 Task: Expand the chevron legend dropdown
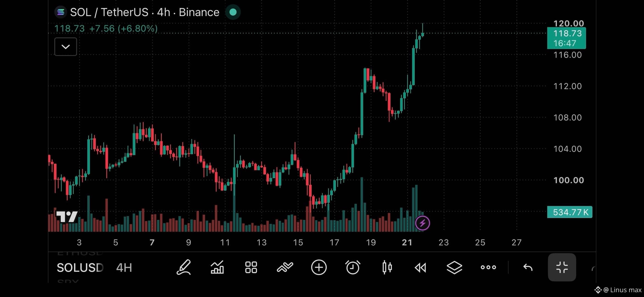[x=66, y=47]
